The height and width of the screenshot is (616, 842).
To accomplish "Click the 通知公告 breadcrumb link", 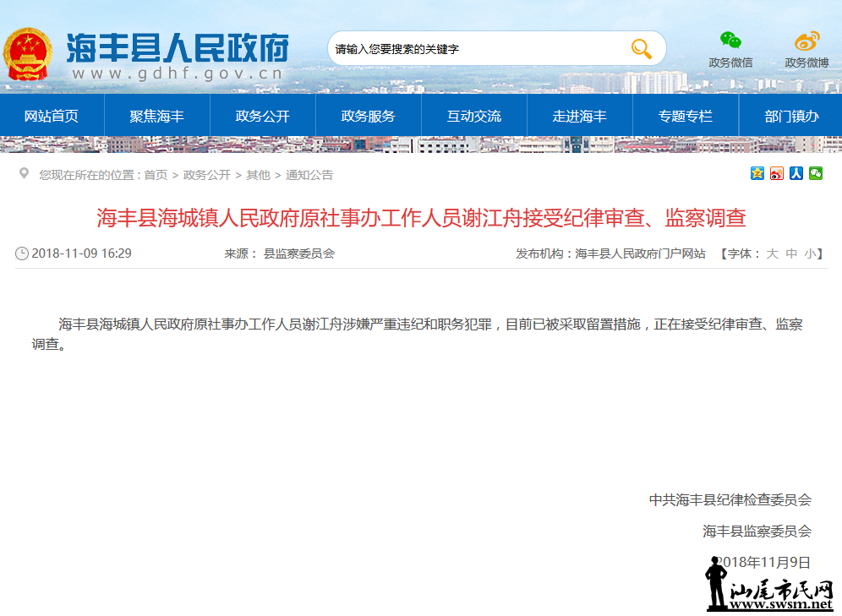I will click(309, 175).
